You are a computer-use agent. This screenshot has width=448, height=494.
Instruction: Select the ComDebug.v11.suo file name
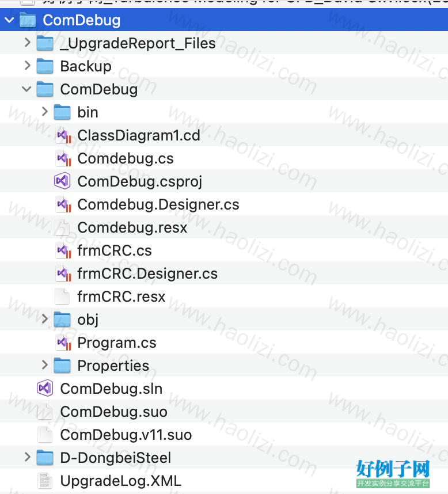point(126,435)
